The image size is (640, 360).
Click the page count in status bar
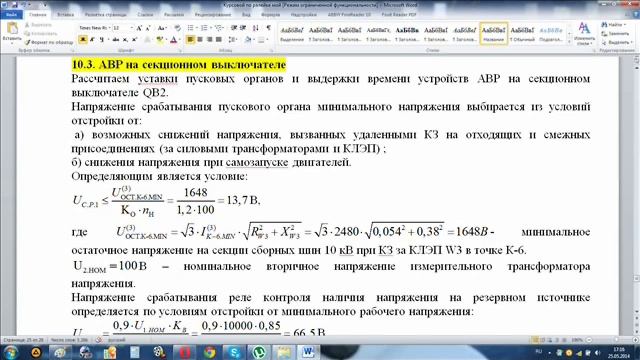tap(23, 340)
